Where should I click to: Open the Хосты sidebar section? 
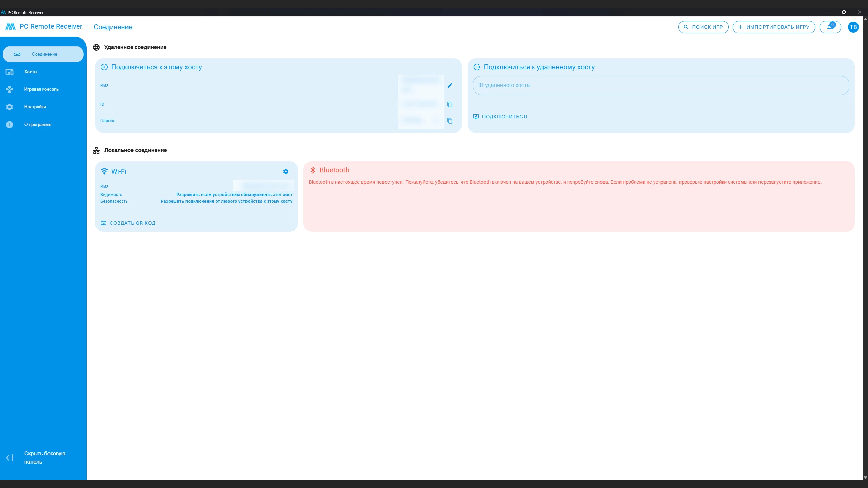click(x=31, y=72)
